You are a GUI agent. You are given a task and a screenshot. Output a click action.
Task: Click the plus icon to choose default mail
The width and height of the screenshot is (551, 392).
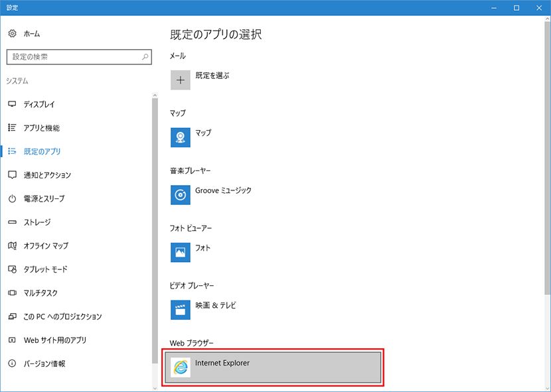point(181,80)
